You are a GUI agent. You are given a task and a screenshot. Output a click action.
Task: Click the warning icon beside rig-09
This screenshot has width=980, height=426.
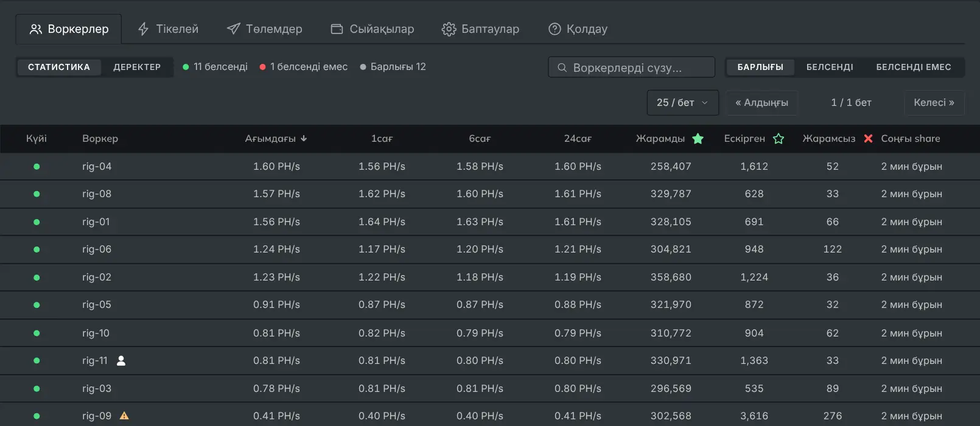[124, 416]
